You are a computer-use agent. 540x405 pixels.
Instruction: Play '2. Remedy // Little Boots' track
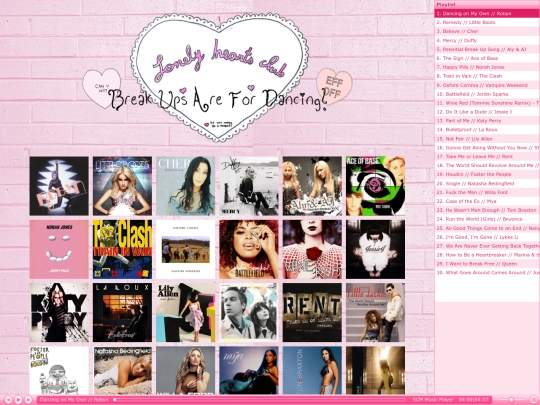coord(487,22)
